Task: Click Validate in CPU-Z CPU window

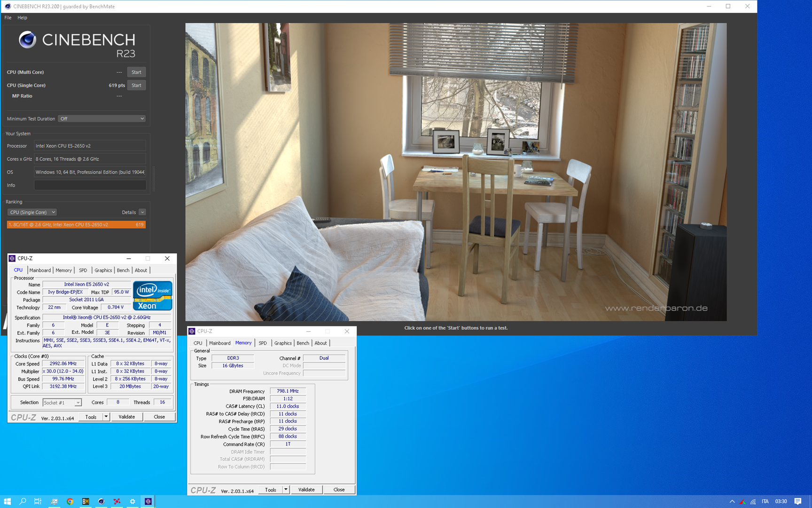Action: click(127, 417)
